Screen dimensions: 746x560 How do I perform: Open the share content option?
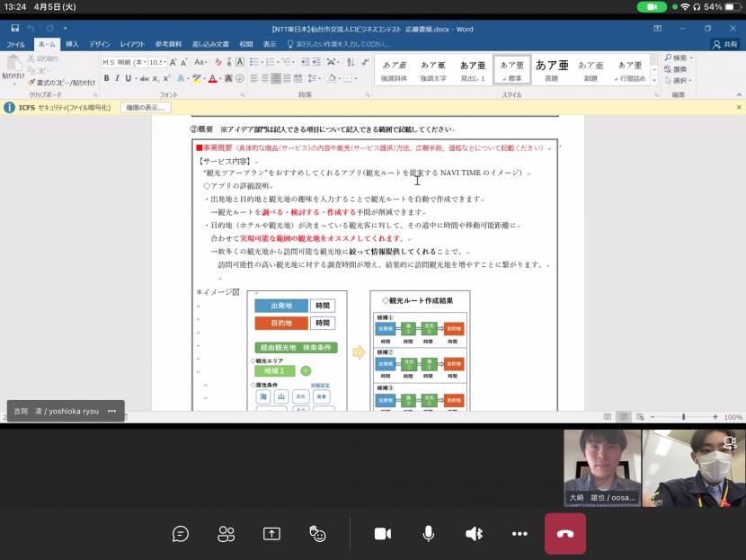click(271, 534)
